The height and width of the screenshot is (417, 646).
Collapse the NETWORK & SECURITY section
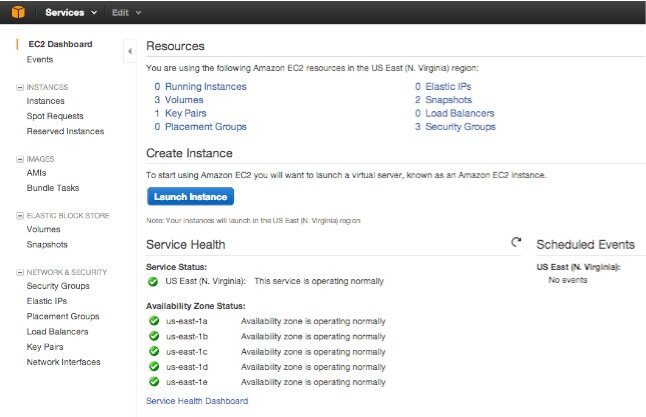19,272
